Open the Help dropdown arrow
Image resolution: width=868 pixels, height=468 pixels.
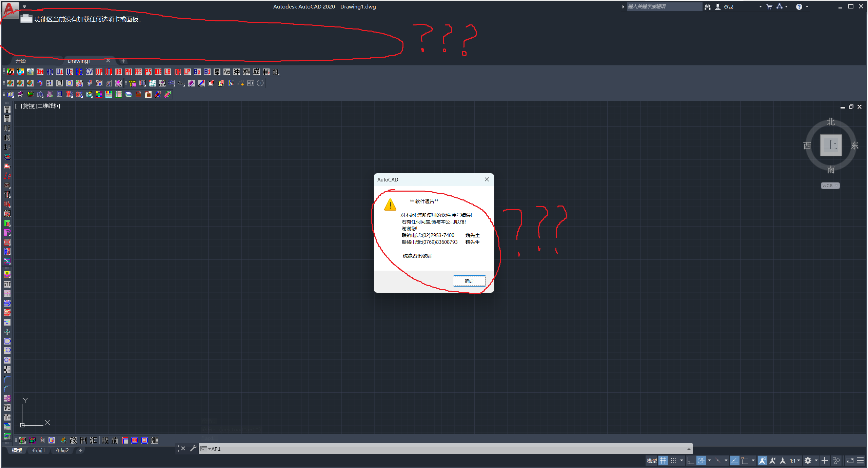pyautogui.click(x=807, y=7)
